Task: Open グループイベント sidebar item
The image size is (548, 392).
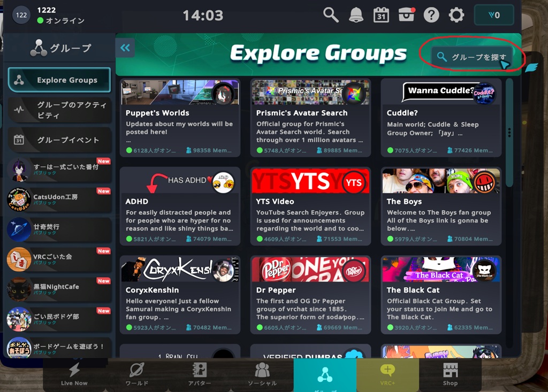Action: (59, 140)
